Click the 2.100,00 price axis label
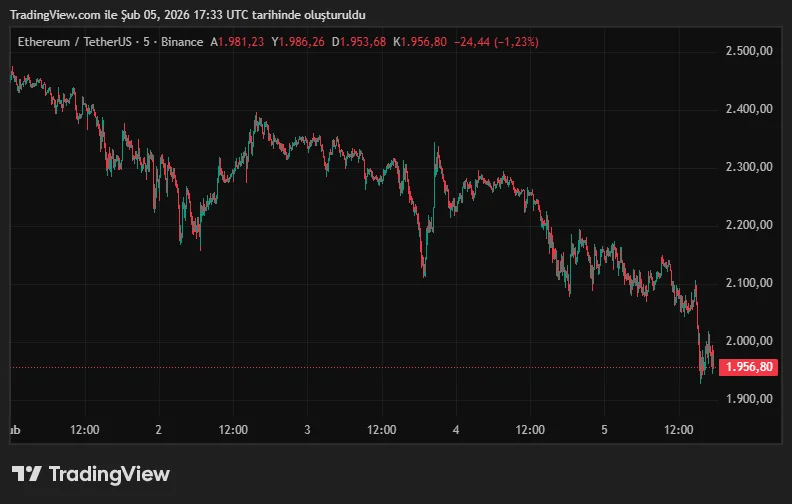This screenshot has height=504, width=792. (x=748, y=283)
